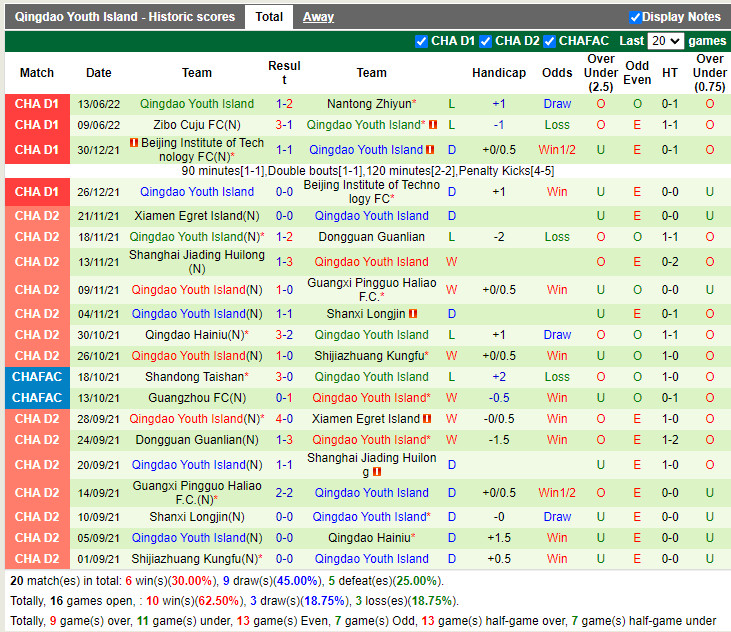The width and height of the screenshot is (731, 632).
Task: Click the CHAFAC badge on 18/10/21 row
Action: [x=37, y=377]
